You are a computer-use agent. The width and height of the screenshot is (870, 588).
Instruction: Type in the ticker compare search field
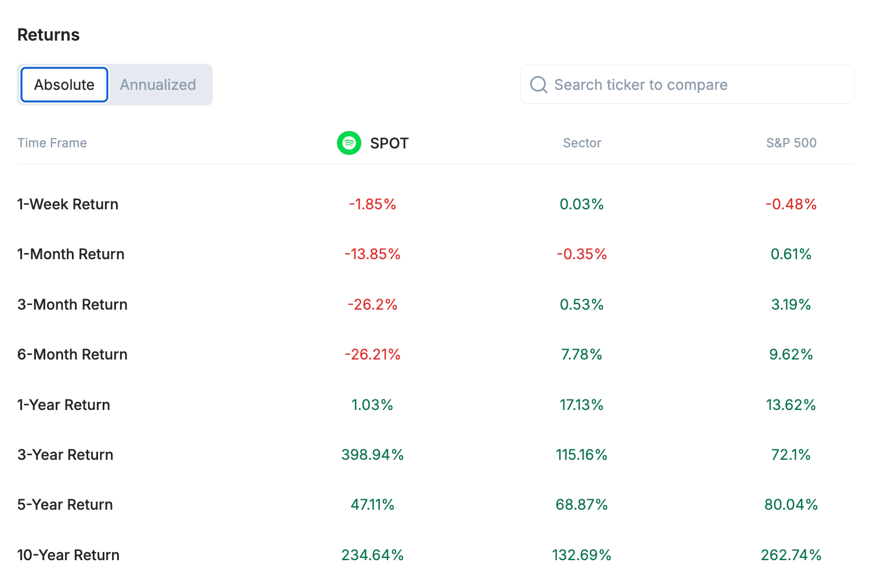point(696,85)
